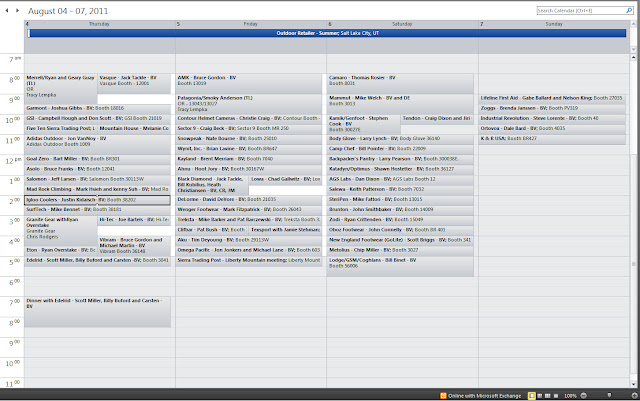Viewport: 640px width, 401px height.
Task: Open Mammut - Mike Welch appointment
Action: 400,104
